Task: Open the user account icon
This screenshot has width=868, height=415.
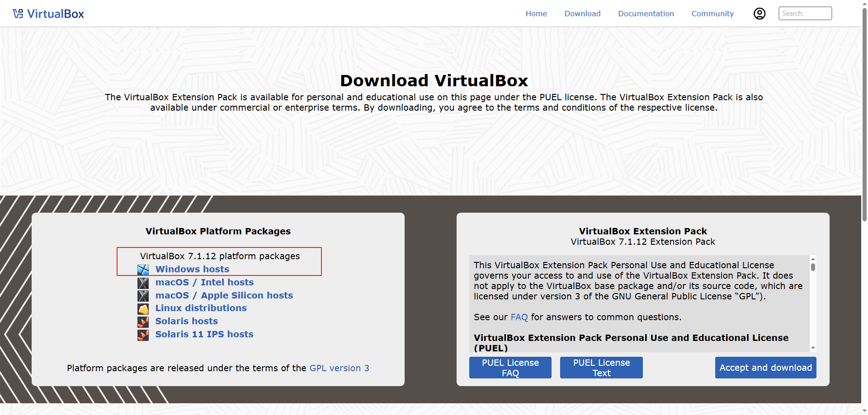Action: (759, 13)
